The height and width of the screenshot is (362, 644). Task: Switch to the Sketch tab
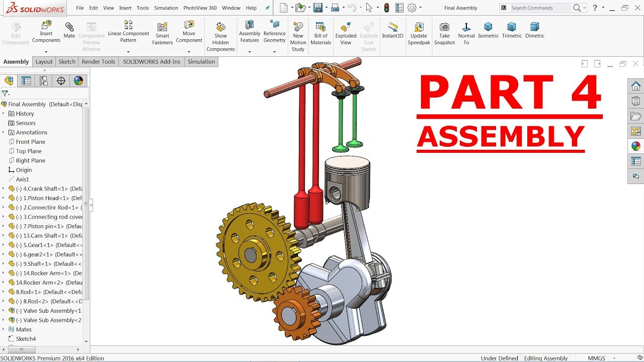pos(67,62)
